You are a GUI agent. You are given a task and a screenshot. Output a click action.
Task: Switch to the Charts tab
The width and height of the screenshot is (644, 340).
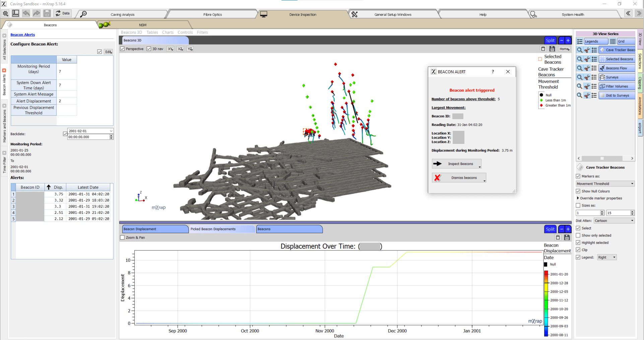pos(168,32)
